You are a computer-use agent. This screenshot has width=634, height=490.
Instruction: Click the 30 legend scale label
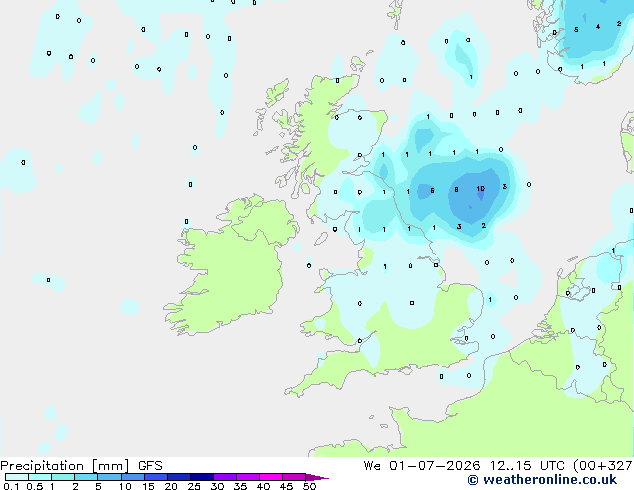point(217,486)
